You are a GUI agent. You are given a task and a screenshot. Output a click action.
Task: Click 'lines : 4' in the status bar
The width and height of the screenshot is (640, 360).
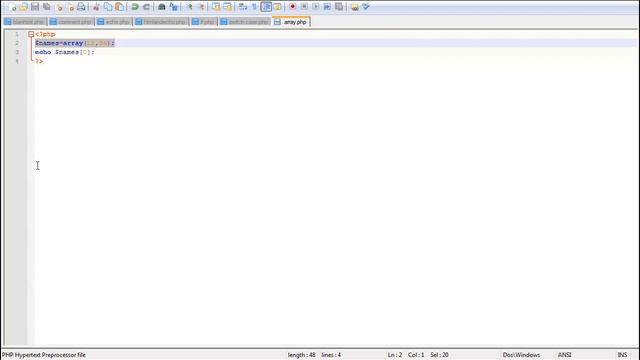pyautogui.click(x=331, y=355)
